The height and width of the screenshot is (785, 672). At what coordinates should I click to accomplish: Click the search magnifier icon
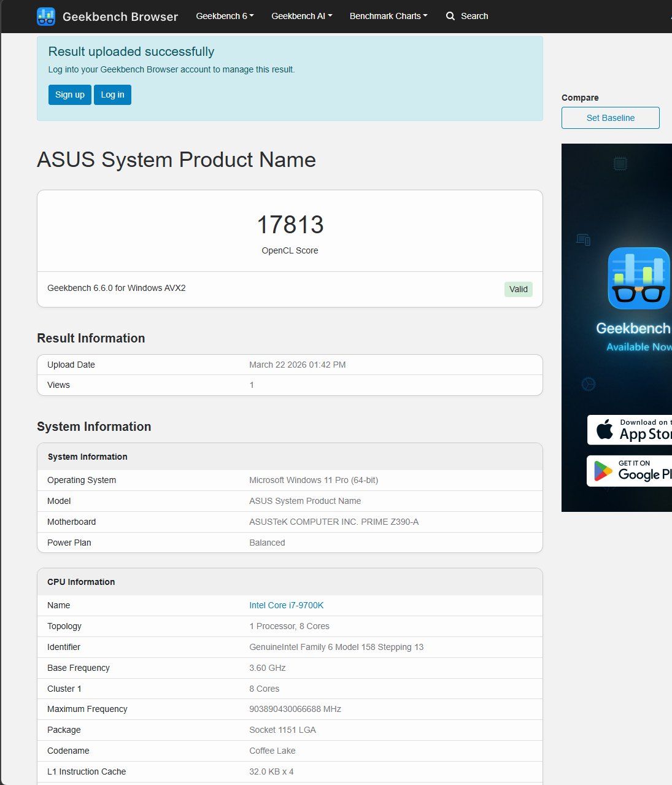[x=450, y=16]
